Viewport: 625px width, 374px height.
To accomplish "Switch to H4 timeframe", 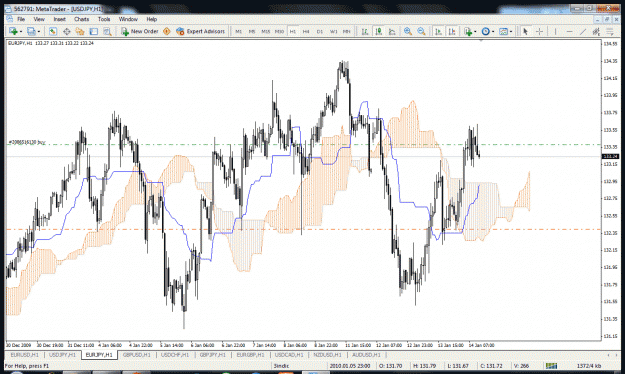I will point(306,31).
